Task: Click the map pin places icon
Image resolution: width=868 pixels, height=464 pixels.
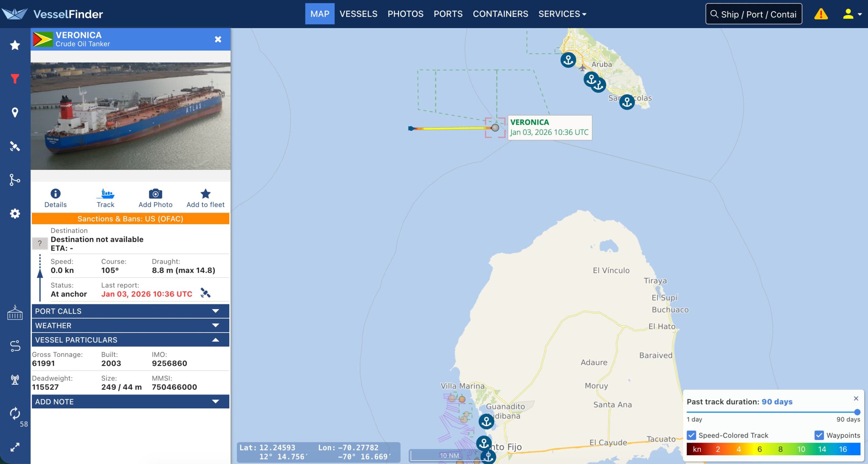Action: point(15,113)
